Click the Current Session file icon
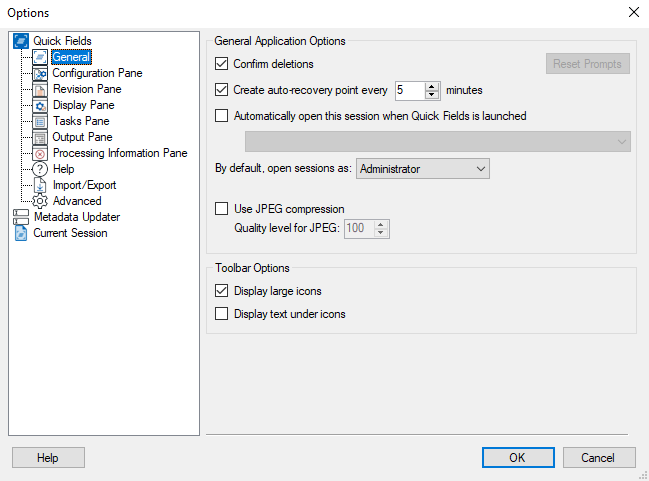The width and height of the screenshot is (649, 481). tap(21, 233)
